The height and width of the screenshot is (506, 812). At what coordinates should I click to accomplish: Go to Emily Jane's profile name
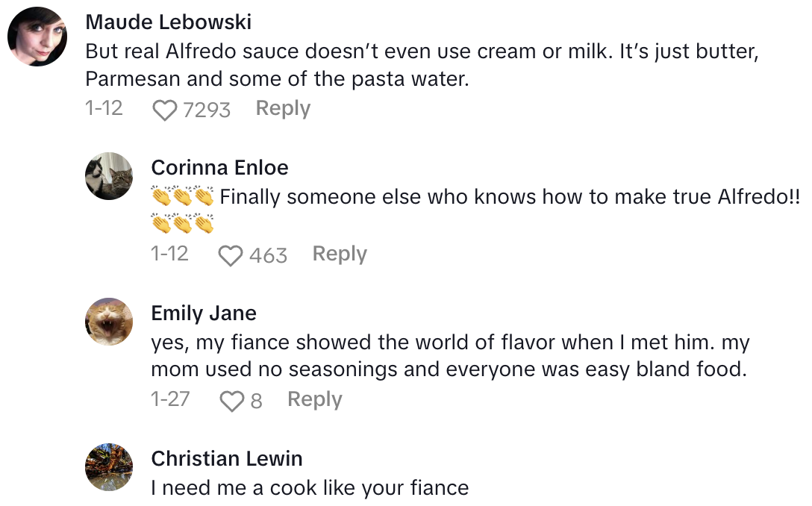coord(204,313)
